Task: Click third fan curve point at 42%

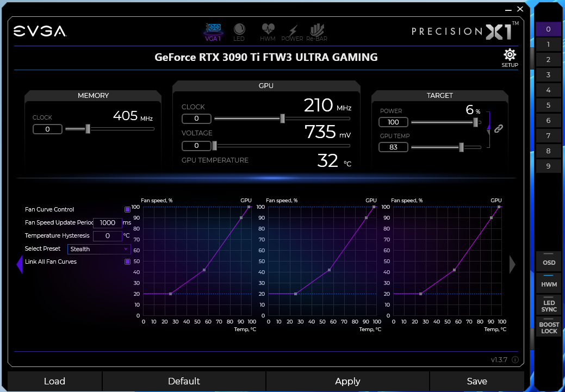Action: coord(455,270)
